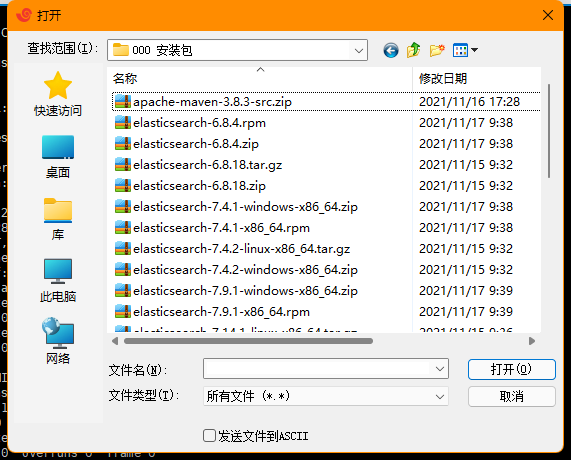
Task: Go back to the previous folder
Action: [391, 50]
